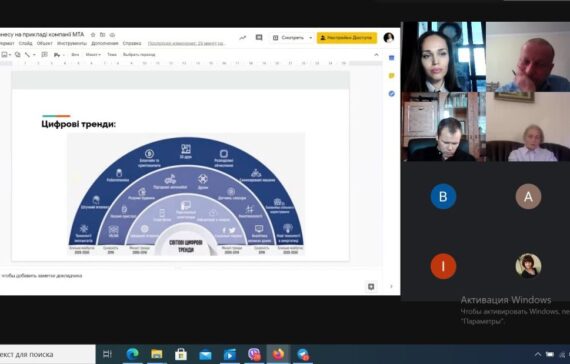Open the comments history speech-bubble icon
This screenshot has width=570, height=364.
pos(259,37)
